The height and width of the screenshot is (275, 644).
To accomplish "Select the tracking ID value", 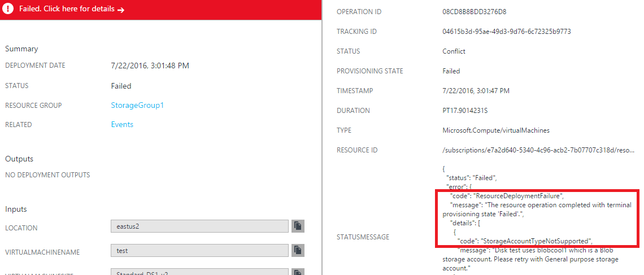I will tap(506, 32).
